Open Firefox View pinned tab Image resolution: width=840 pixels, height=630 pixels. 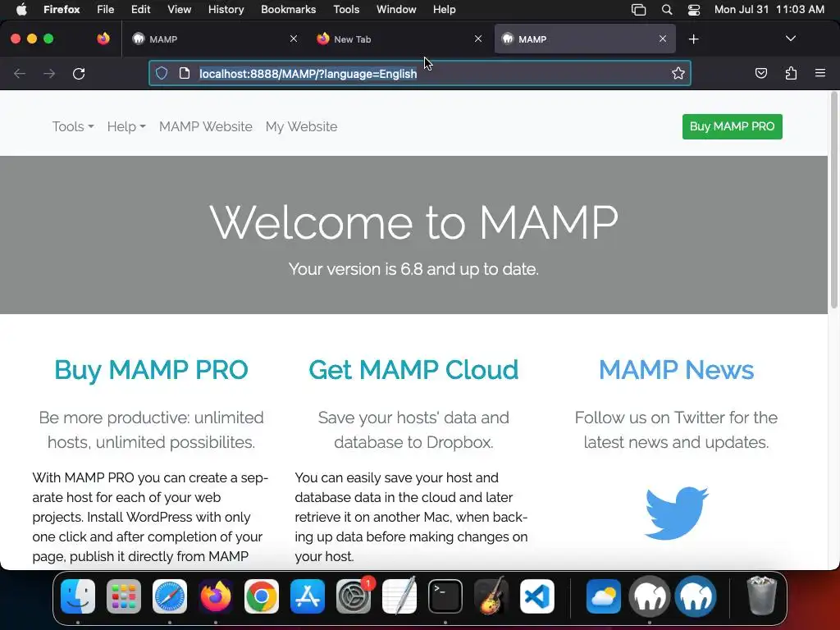pyautogui.click(x=103, y=39)
